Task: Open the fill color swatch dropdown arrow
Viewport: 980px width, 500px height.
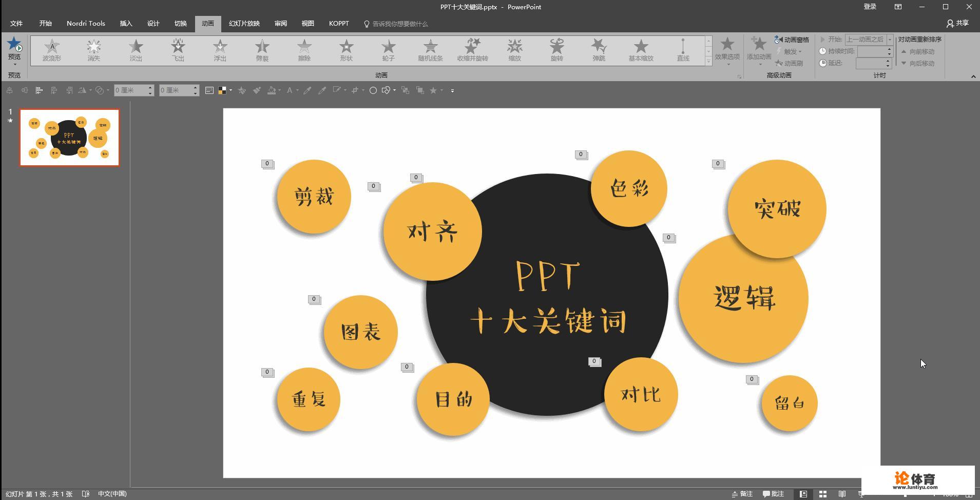Action: (230, 90)
